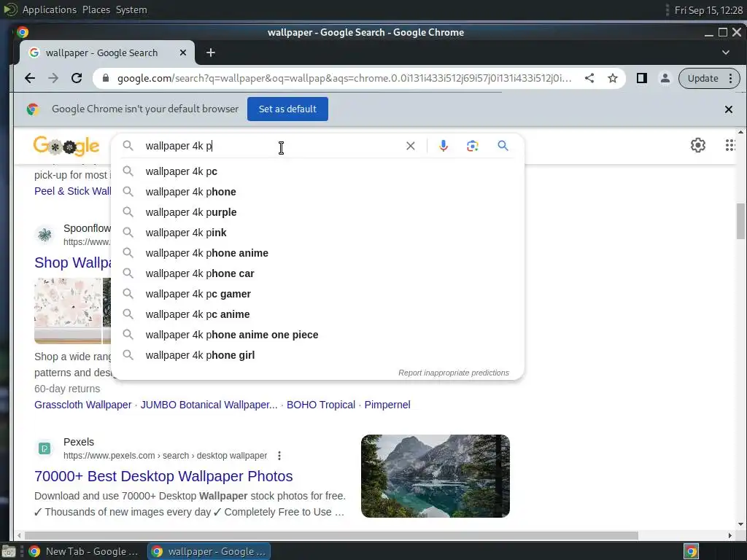Toggle the Chrome side panel
The width and height of the screenshot is (747, 560).
642,78
